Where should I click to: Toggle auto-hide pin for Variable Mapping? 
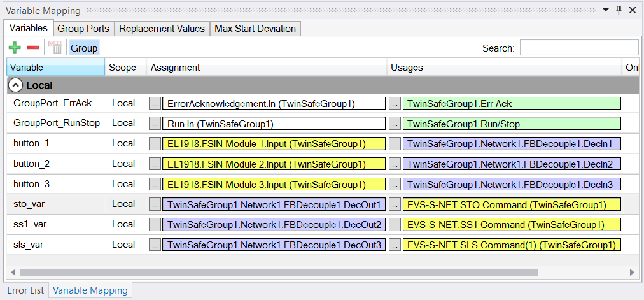point(619,10)
